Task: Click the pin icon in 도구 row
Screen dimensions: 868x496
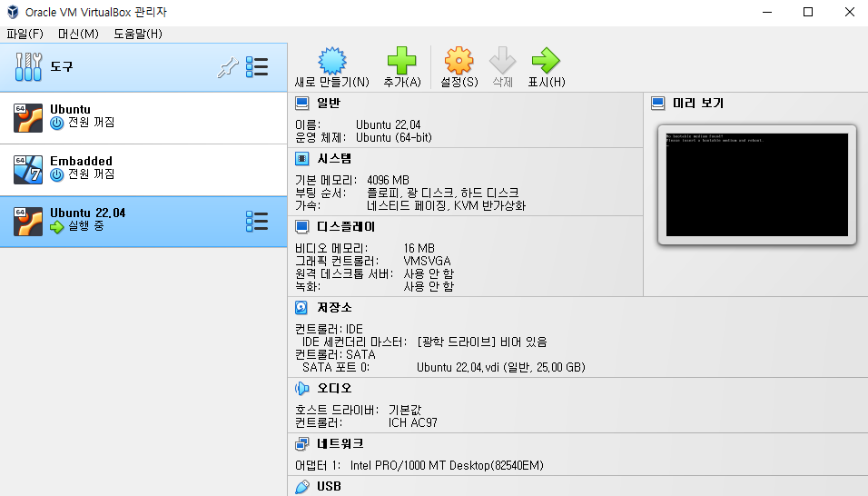Action: 228,67
